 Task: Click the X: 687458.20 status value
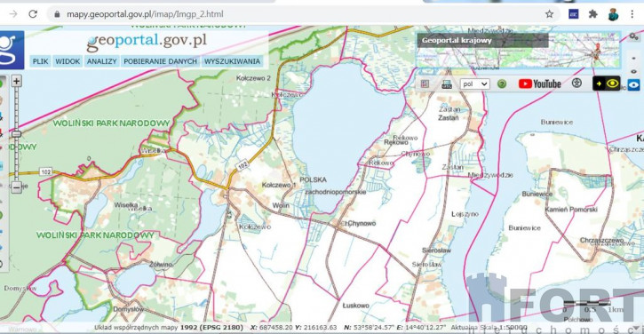pos(271,328)
